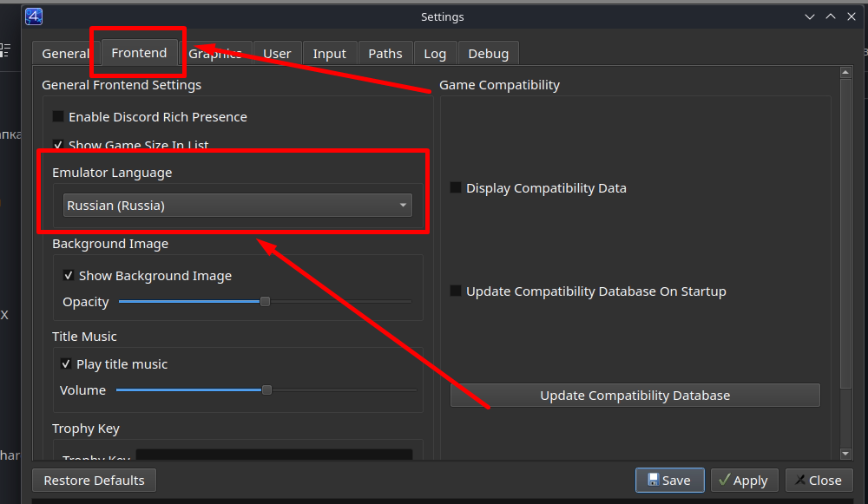Click the scrollbar up arrow
This screenshot has width=868, height=504.
[x=845, y=74]
